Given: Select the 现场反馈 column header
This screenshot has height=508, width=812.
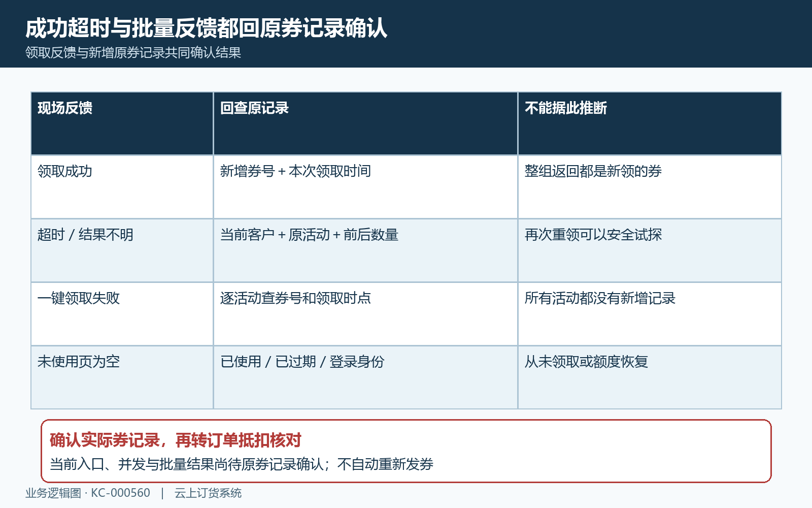Looking at the screenshot, I should click(x=122, y=123).
